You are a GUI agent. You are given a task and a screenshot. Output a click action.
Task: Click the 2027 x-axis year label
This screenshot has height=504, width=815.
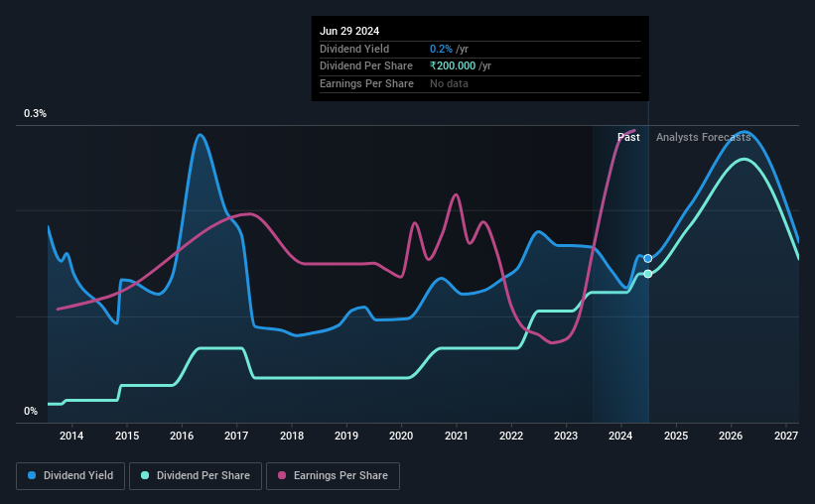(x=786, y=436)
